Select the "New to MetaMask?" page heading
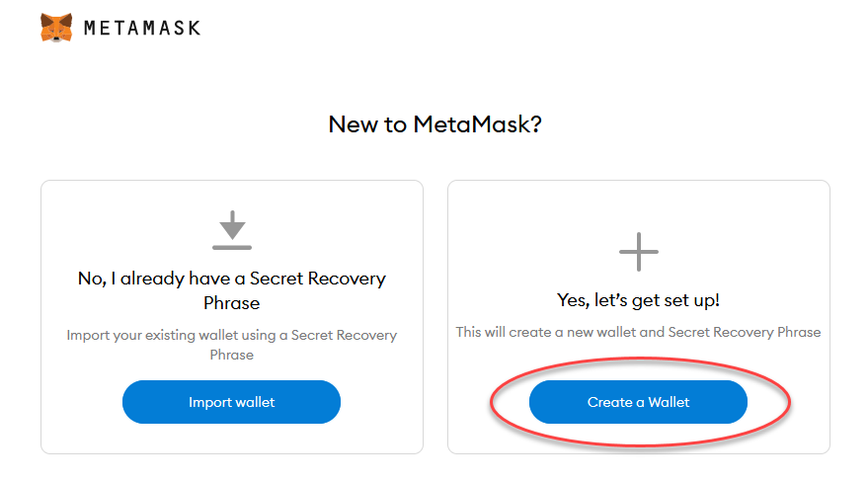The width and height of the screenshot is (868, 481). [434, 125]
